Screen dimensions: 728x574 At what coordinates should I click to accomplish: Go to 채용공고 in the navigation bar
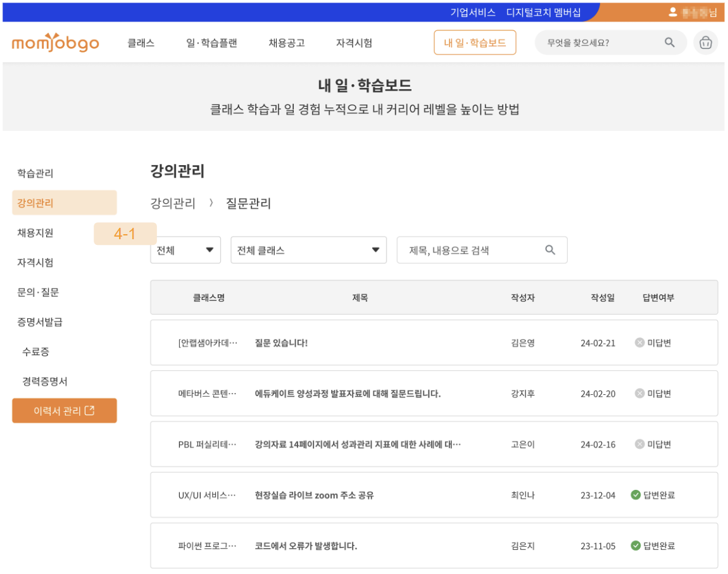(286, 43)
